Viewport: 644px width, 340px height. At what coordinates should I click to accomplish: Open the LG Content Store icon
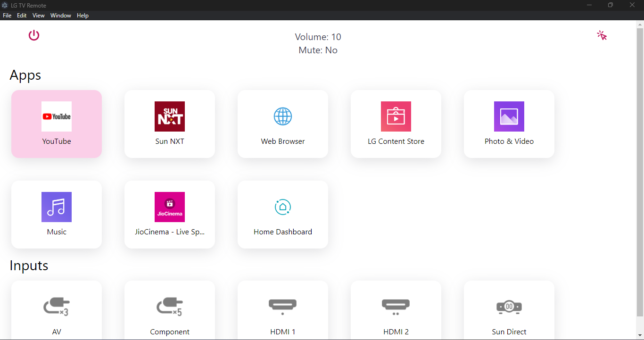(x=396, y=116)
